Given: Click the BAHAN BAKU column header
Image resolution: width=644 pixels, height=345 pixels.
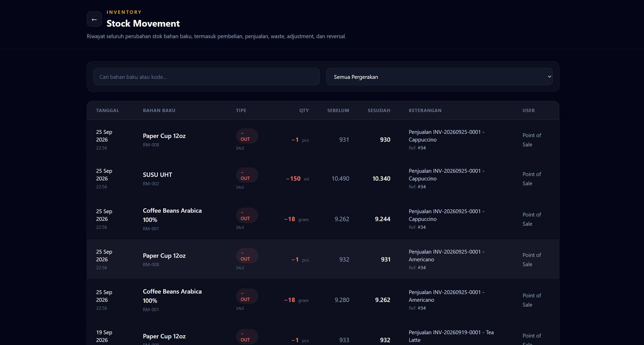Looking at the screenshot, I should pyautogui.click(x=159, y=111).
